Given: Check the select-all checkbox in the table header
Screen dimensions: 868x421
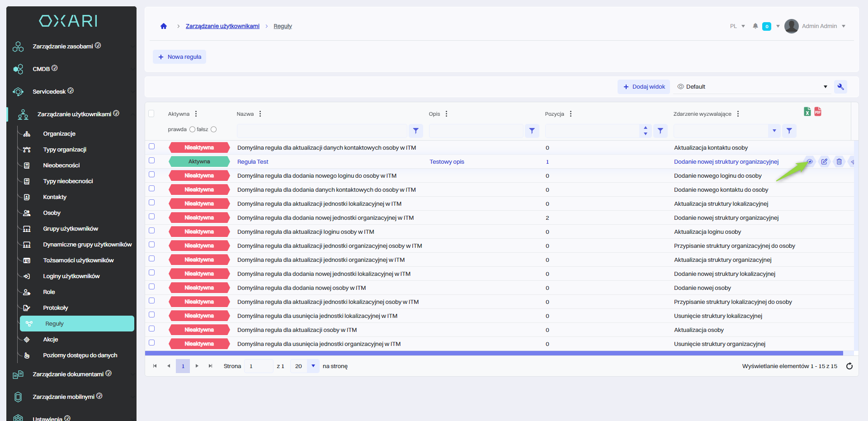Looking at the screenshot, I should (151, 114).
